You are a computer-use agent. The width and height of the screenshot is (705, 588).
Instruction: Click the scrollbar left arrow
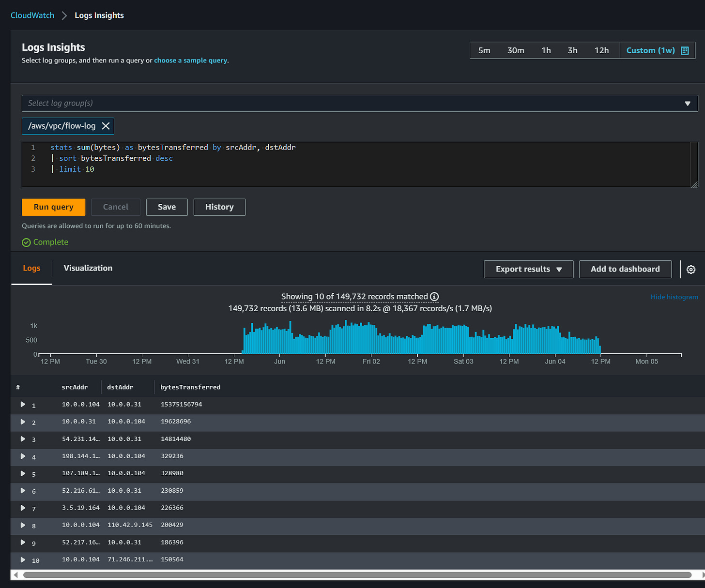15,575
